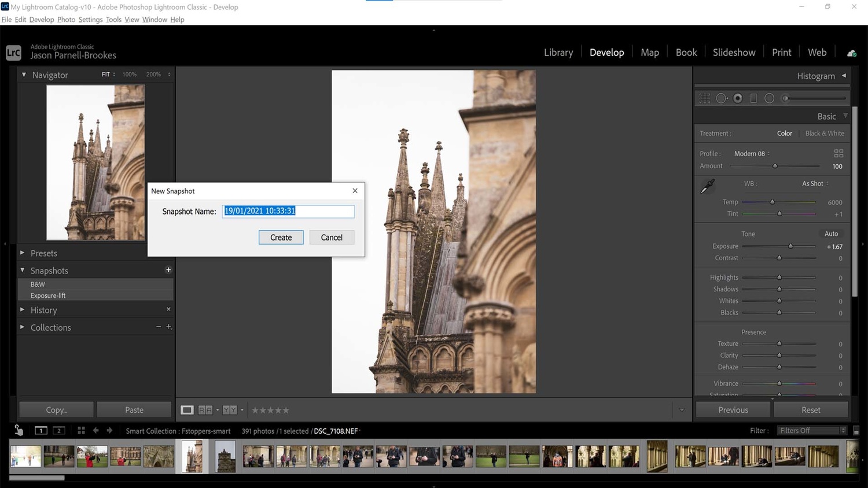Image resolution: width=868 pixels, height=488 pixels.
Task: Open the Filters Off dropdown
Action: point(812,431)
